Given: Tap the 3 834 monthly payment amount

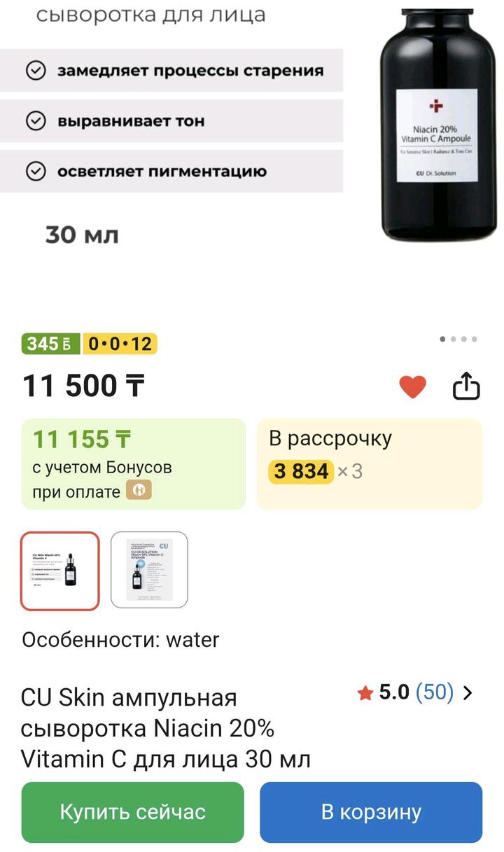Looking at the screenshot, I should click(301, 472).
